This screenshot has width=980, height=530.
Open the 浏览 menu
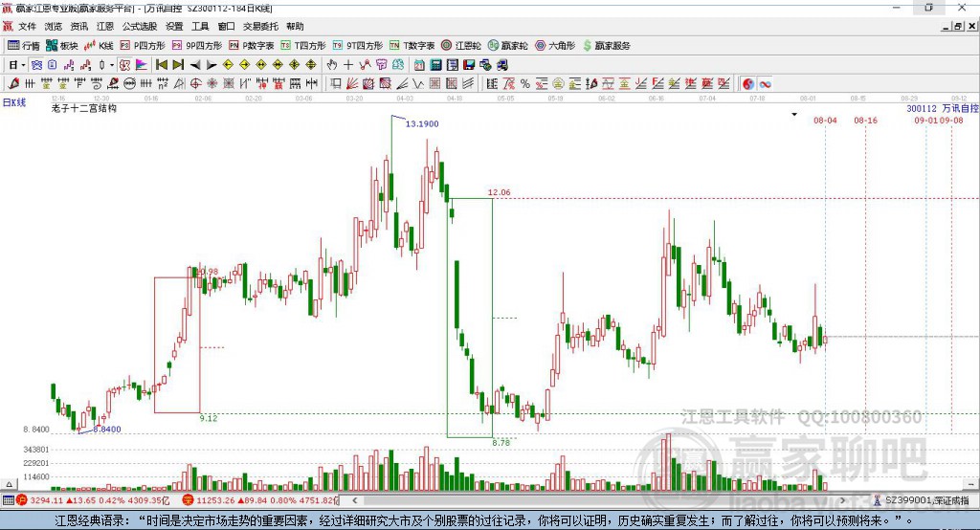[54, 26]
